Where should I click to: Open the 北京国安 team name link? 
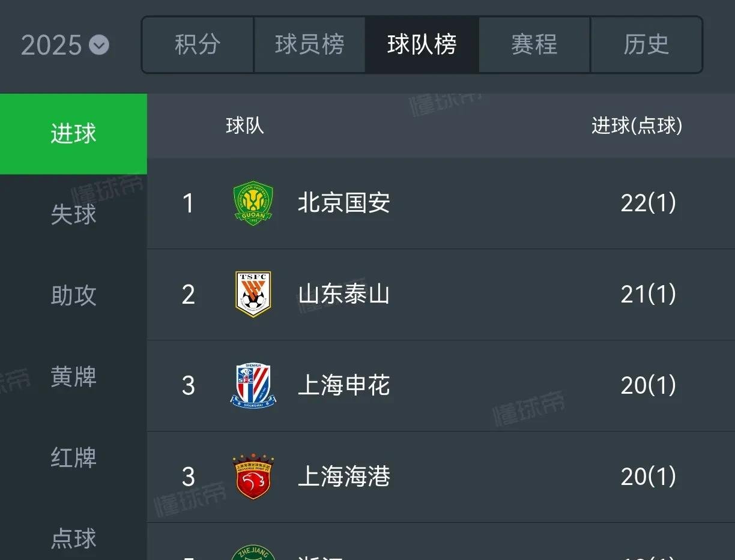coord(344,203)
